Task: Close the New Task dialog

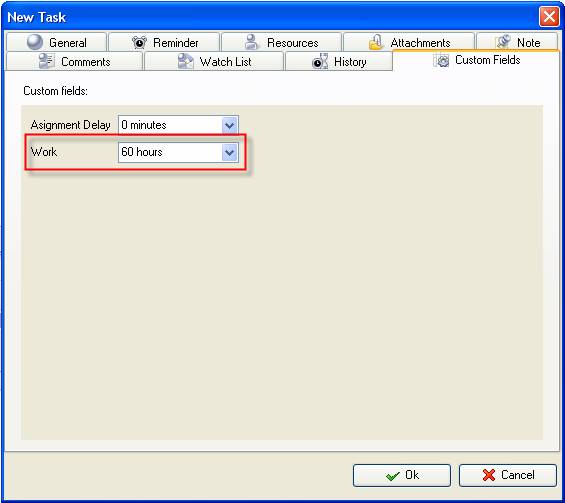Action: click(549, 17)
